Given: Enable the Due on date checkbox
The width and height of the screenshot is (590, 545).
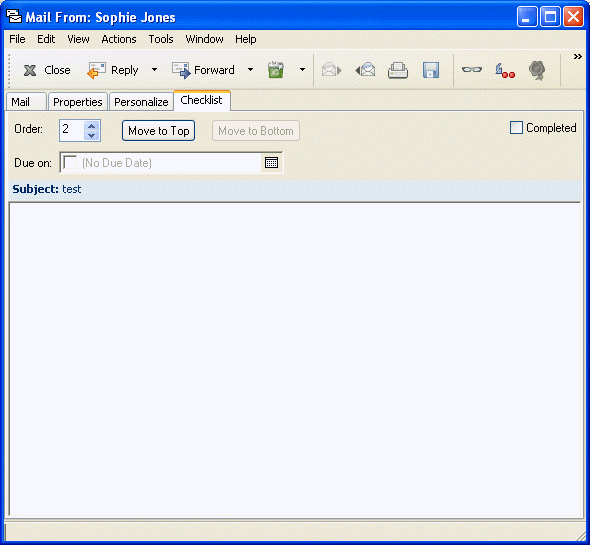Looking at the screenshot, I should [x=70, y=163].
